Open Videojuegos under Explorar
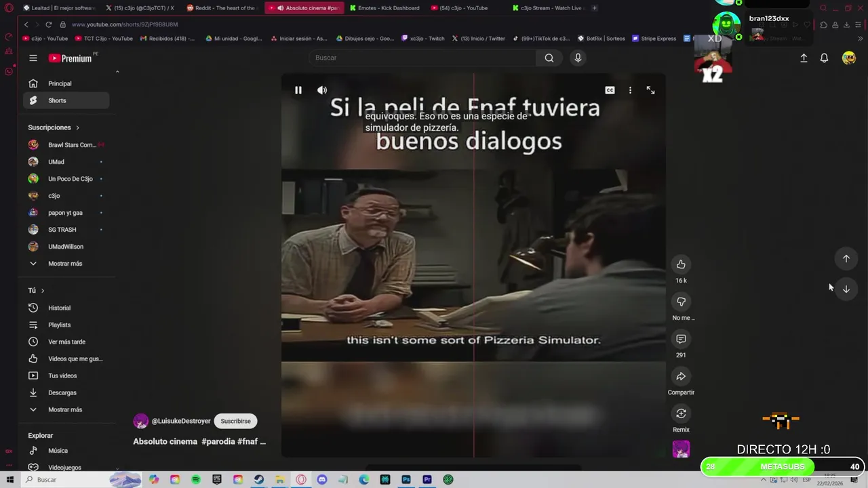 click(66, 467)
